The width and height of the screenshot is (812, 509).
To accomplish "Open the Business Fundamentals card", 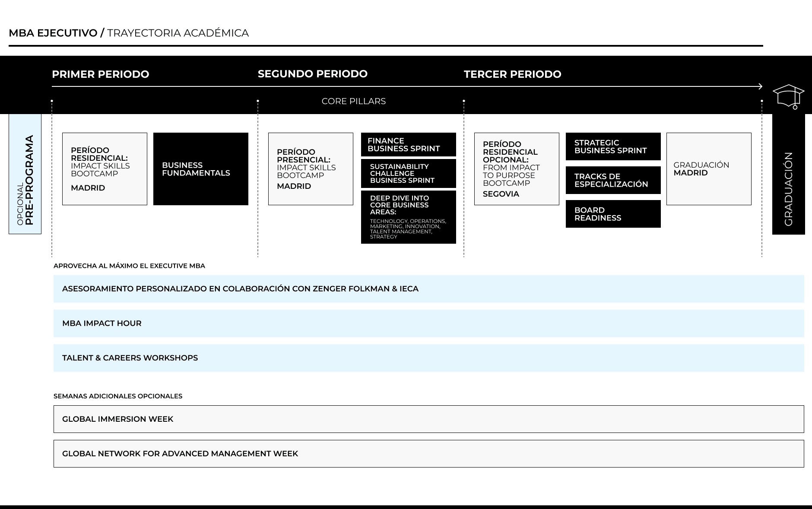I will 201,169.
